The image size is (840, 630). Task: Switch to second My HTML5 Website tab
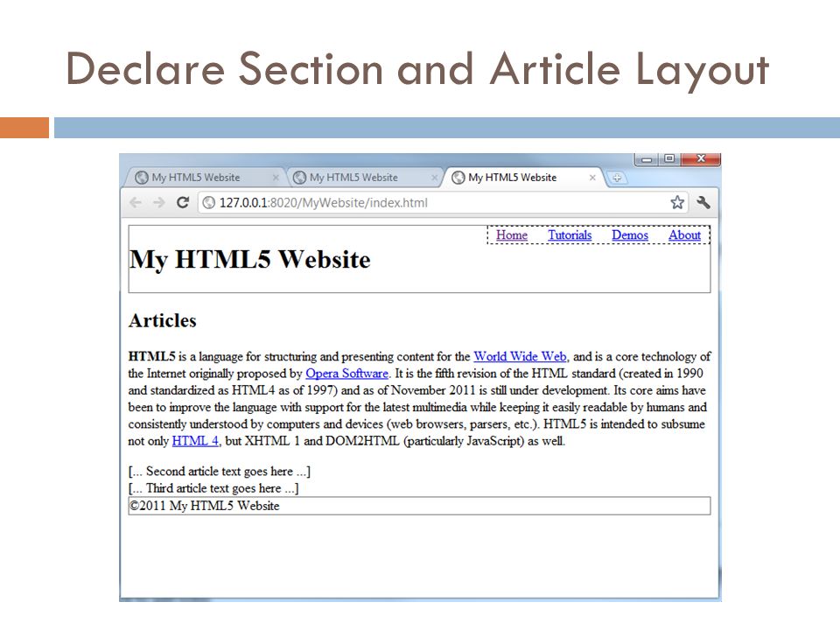pyautogui.click(x=362, y=178)
